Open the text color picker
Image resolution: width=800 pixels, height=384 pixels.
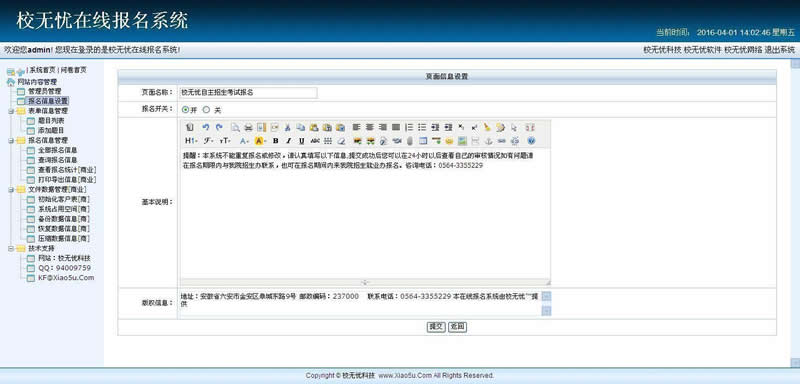click(244, 141)
